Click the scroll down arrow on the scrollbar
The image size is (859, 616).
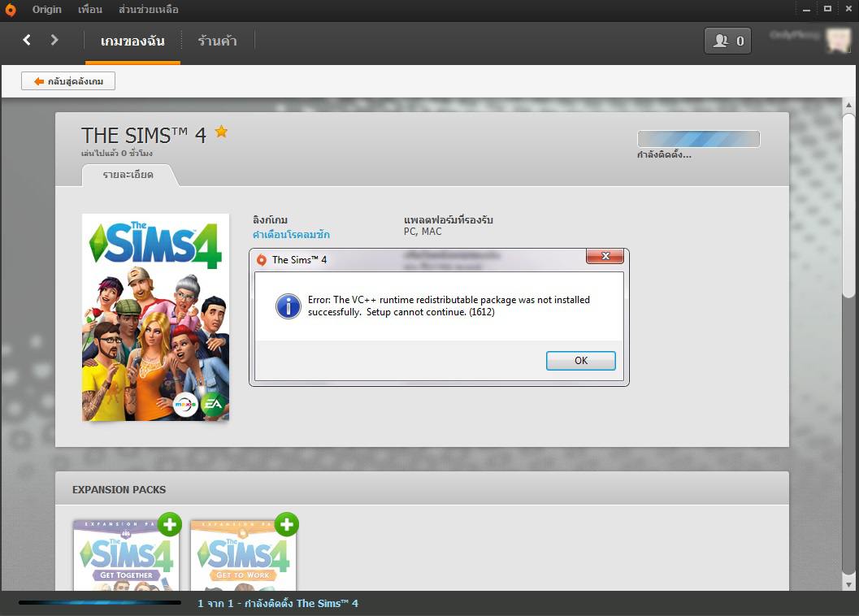point(848,585)
